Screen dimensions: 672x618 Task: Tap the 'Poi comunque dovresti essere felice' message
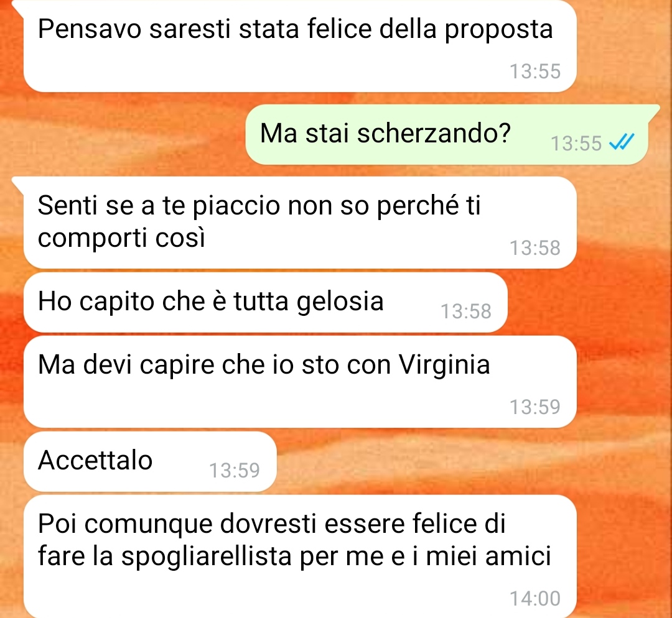click(x=300, y=556)
